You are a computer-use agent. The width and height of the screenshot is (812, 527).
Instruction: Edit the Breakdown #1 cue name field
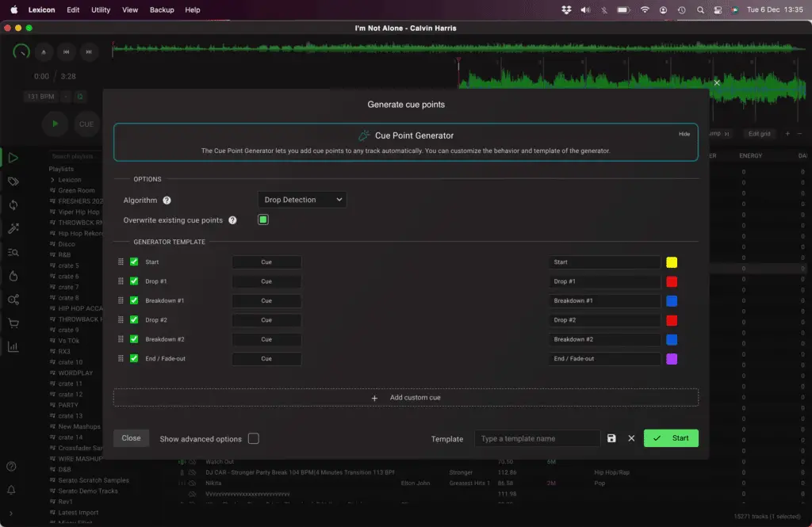pos(604,301)
